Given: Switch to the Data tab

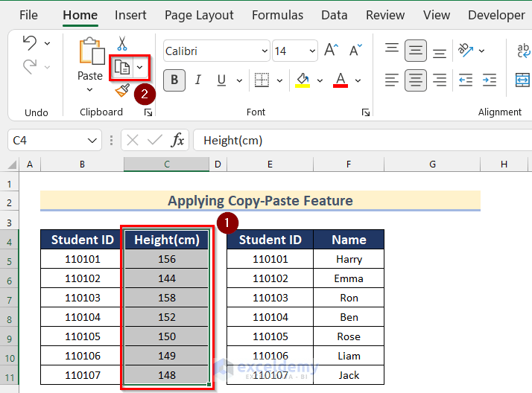Looking at the screenshot, I should point(335,15).
